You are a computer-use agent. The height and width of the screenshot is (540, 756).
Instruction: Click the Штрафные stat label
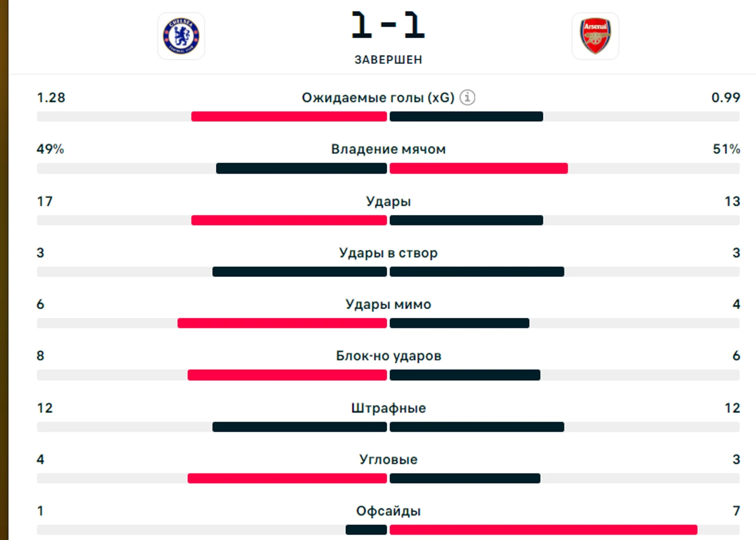coord(388,408)
